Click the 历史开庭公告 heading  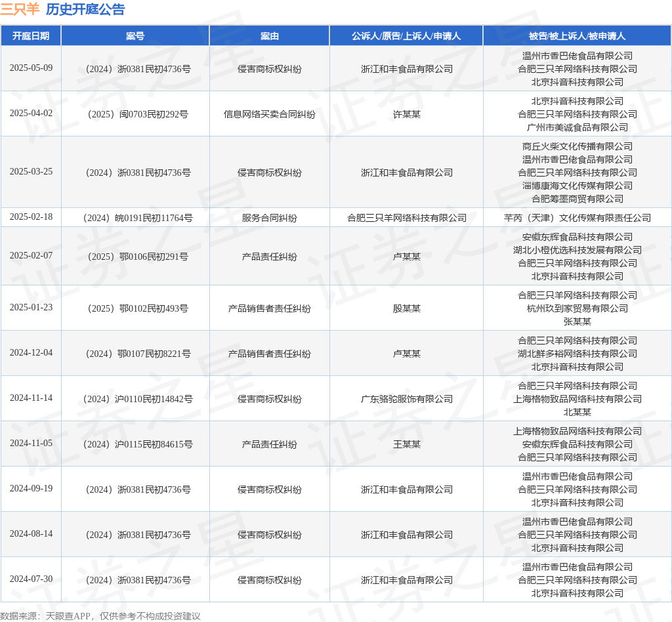[x=85, y=9]
